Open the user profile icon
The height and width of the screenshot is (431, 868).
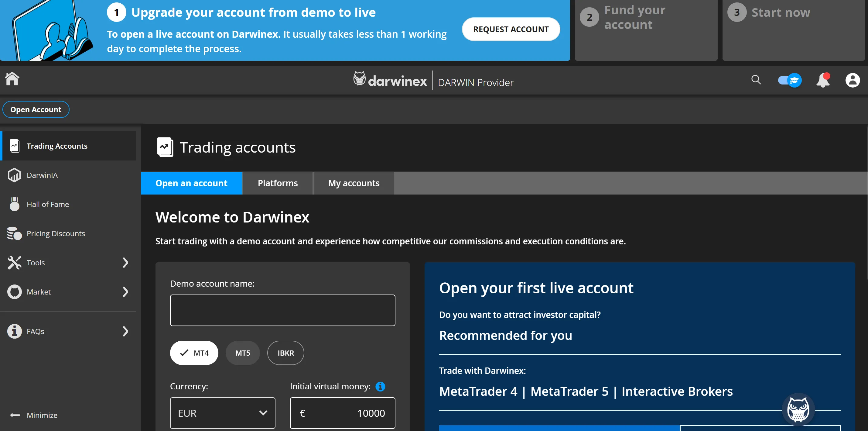coord(853,80)
